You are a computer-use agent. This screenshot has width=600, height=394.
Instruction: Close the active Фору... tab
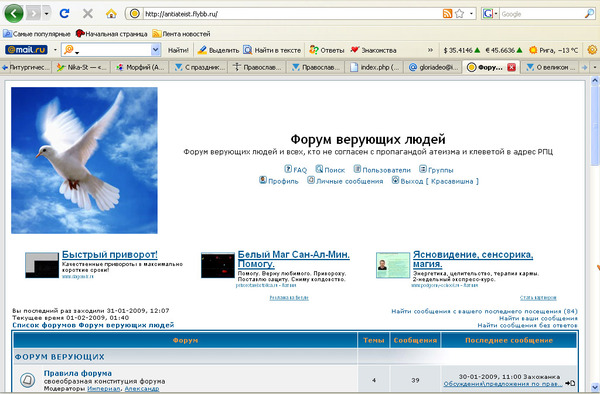pyautogui.click(x=511, y=67)
